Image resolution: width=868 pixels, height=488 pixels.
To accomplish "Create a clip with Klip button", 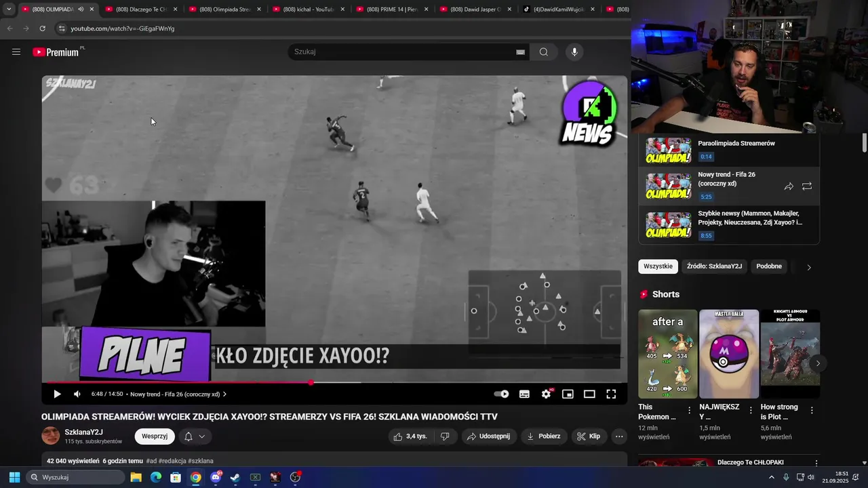I will [x=589, y=436].
